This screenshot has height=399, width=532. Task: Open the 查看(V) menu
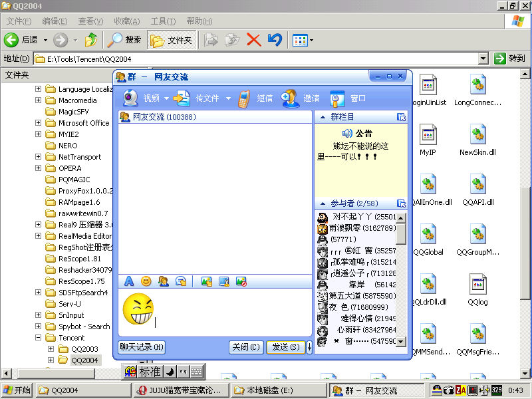(90, 21)
